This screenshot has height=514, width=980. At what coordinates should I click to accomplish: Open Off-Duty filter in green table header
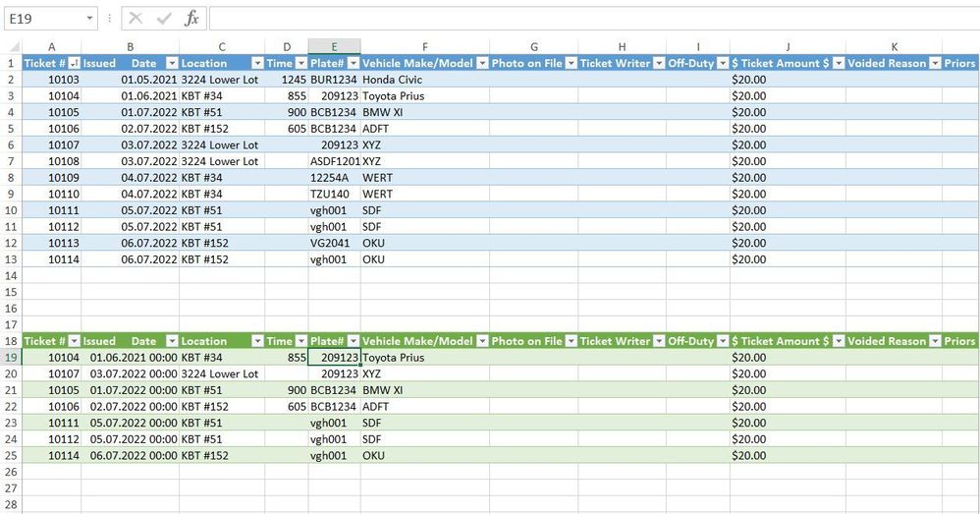pyautogui.click(x=723, y=341)
